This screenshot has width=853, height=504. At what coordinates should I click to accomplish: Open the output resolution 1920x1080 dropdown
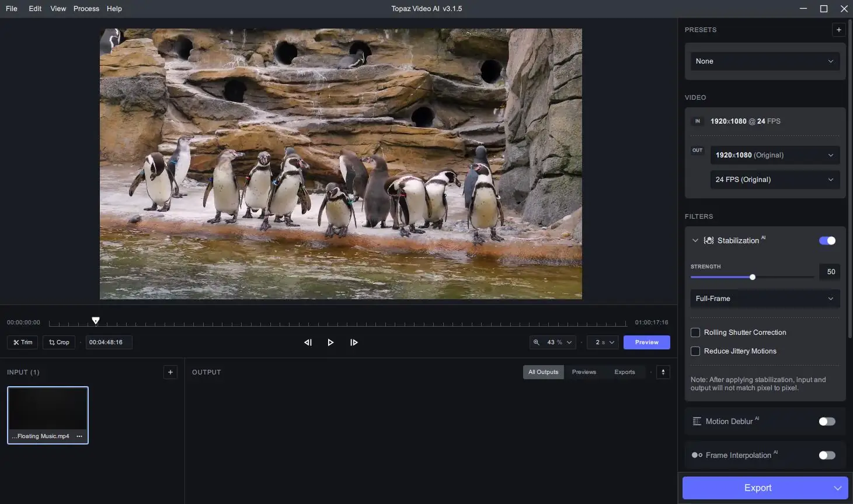[774, 155]
